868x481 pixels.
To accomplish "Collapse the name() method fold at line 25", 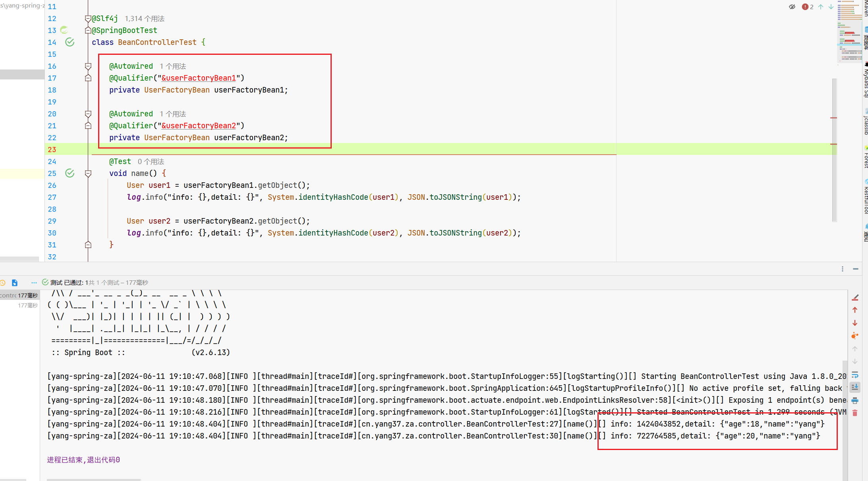I will (88, 173).
